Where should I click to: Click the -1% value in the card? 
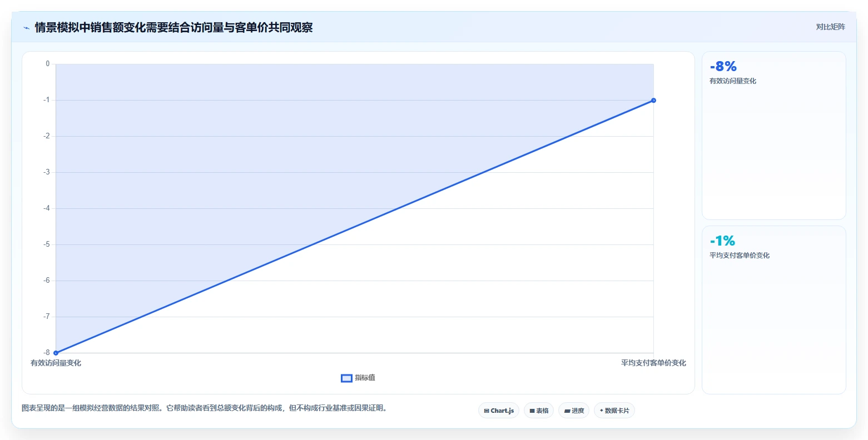pyautogui.click(x=722, y=241)
